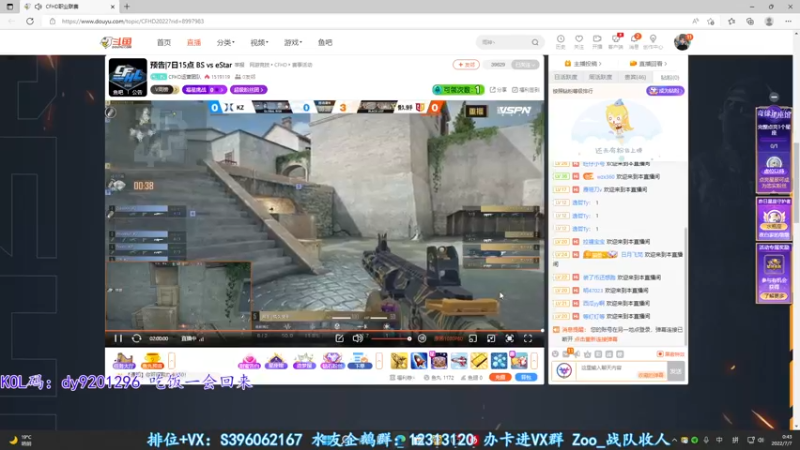Switch to the 周活跃度 tab
The height and width of the screenshot is (450, 800).
point(600,77)
